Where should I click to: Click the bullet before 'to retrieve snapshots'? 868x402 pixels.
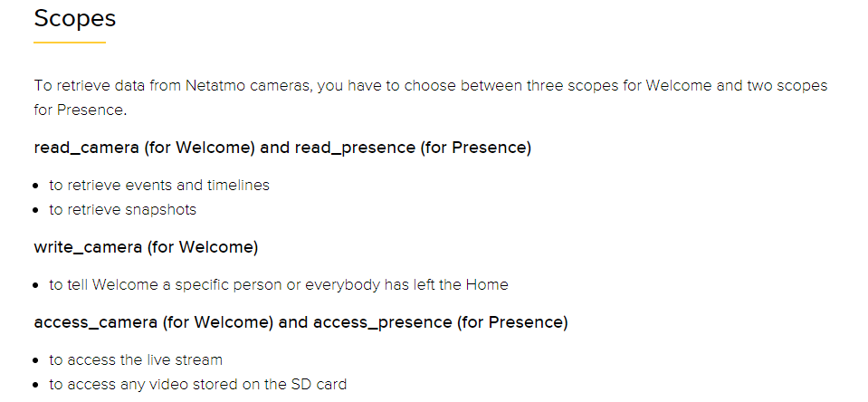tap(36, 210)
